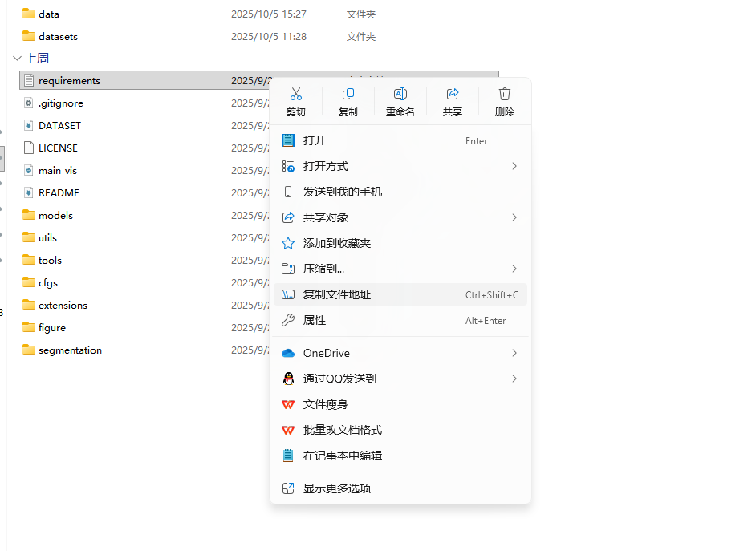Click the datasets folder date 2025/10/5 11:28
Viewport: 756px width, 551px height.
[x=269, y=37]
